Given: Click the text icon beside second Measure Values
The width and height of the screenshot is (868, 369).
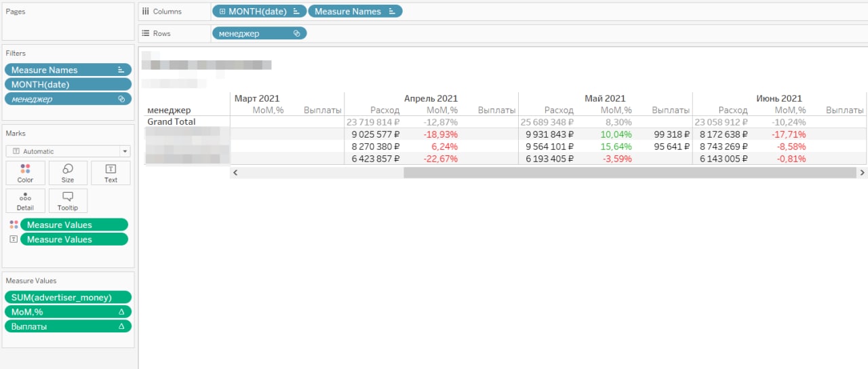Looking at the screenshot, I should coord(14,239).
